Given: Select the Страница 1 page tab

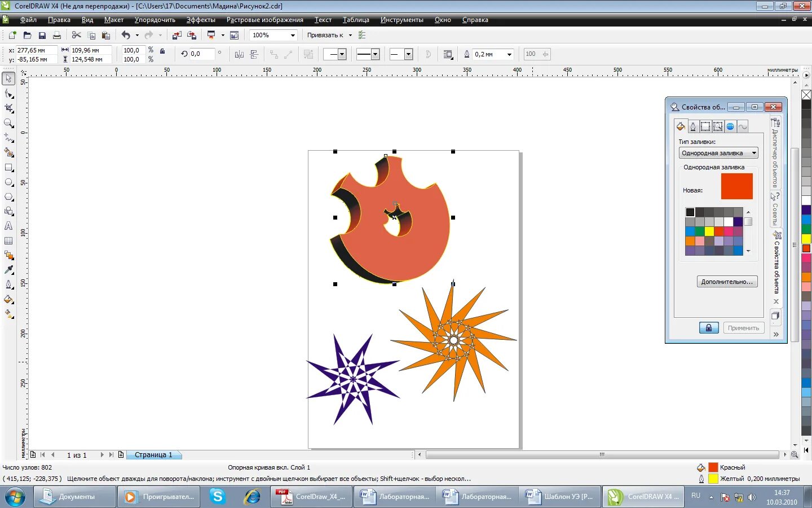Looking at the screenshot, I should (153, 454).
